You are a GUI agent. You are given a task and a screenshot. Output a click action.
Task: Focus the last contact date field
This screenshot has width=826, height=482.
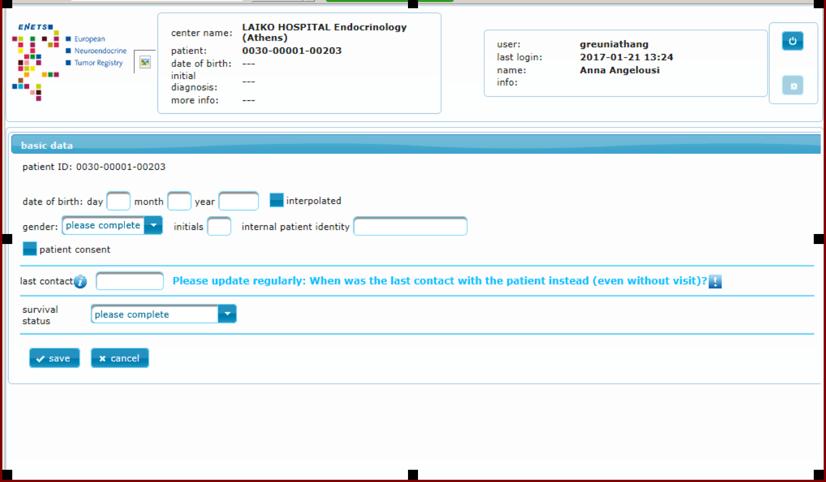click(x=130, y=281)
